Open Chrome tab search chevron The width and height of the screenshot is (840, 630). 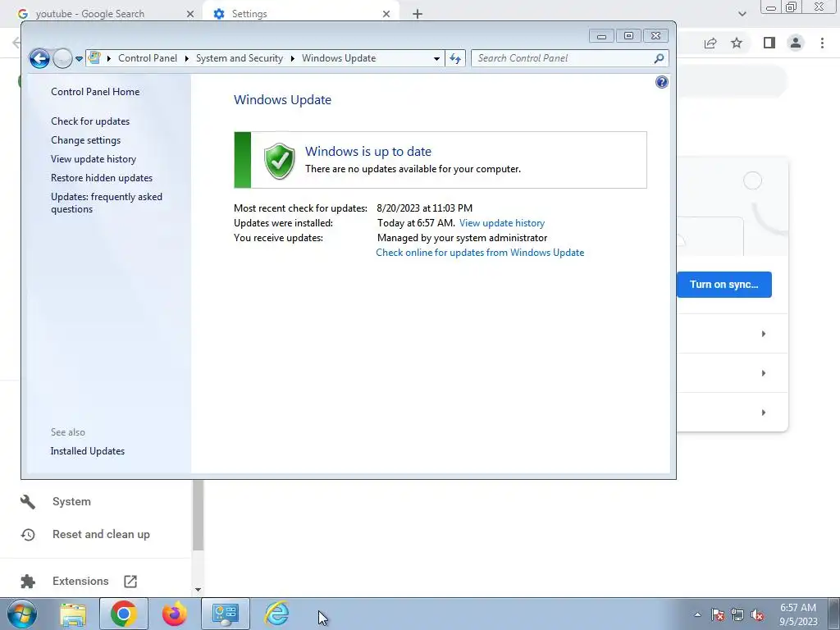742,14
